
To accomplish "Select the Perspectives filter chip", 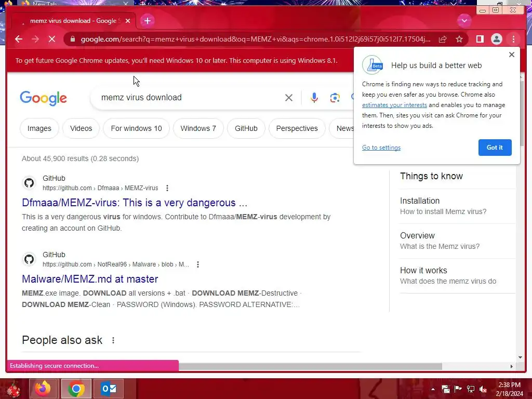I will (x=297, y=129).
